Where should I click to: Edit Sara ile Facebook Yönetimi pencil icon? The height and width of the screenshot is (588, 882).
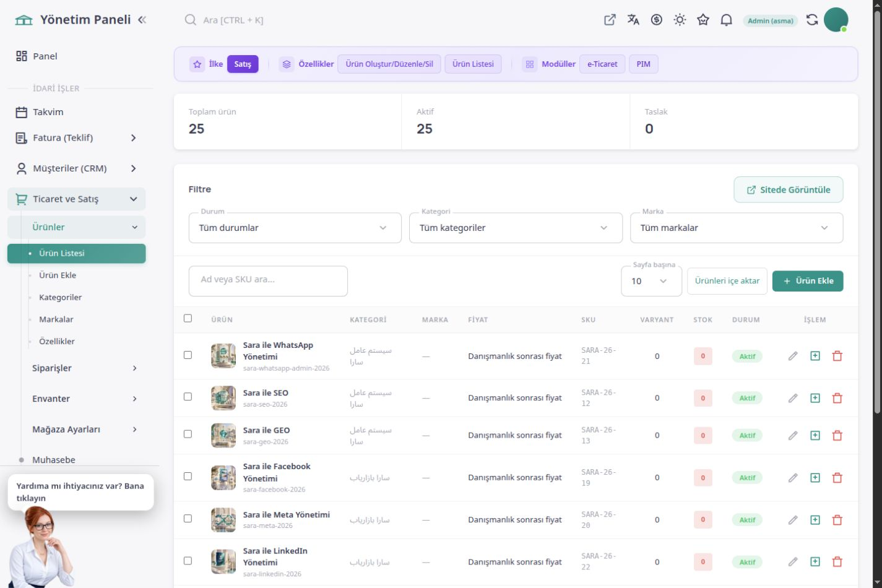pyautogui.click(x=793, y=478)
